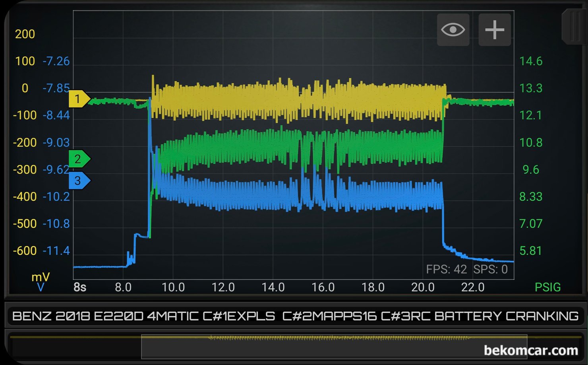Open the side panel handle at top right
The width and height of the screenshot is (588, 365).
(x=574, y=27)
